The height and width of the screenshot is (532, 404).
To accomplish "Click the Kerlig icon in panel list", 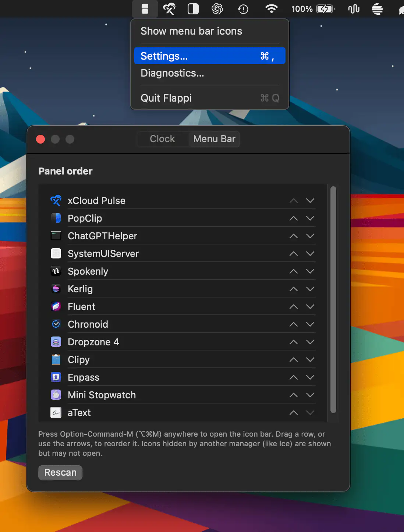I will coord(56,289).
